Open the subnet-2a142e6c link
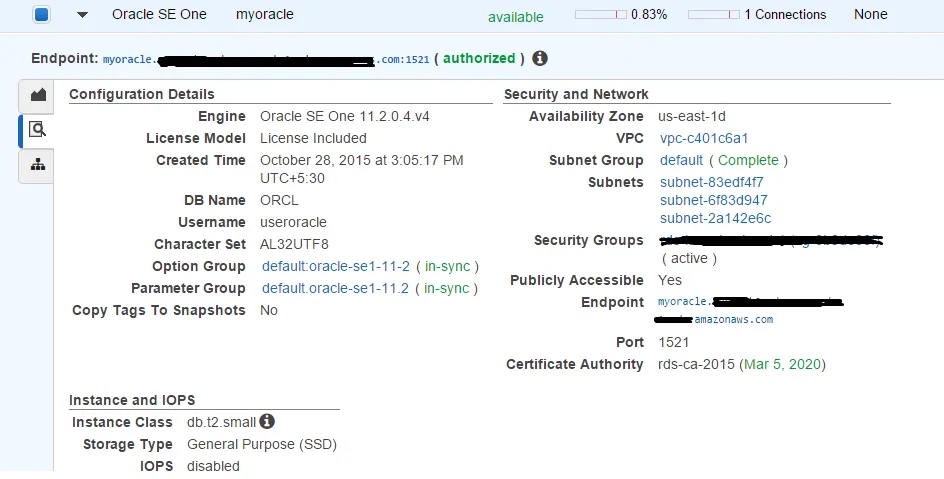This screenshot has width=944, height=479. (715, 218)
